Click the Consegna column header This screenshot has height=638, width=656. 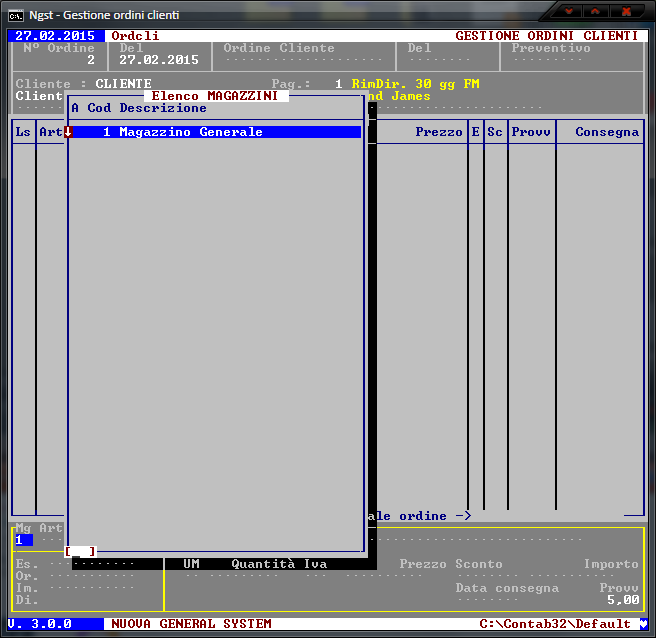pyautogui.click(x=606, y=132)
